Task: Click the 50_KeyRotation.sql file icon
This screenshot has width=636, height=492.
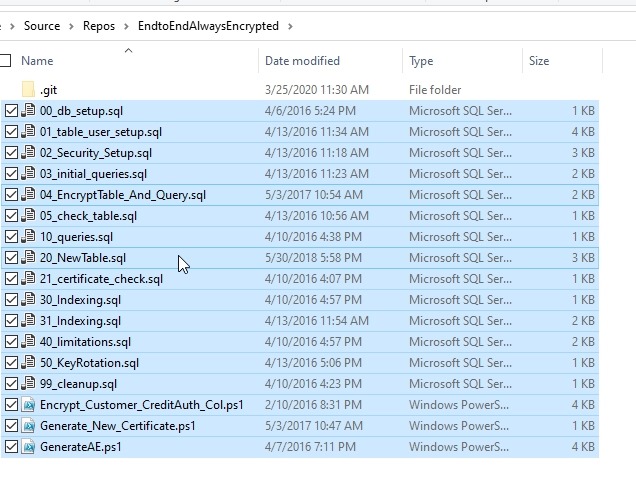Action: click(x=28, y=363)
